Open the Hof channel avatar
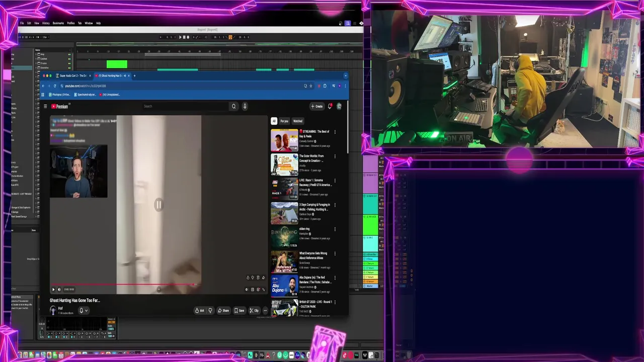The image size is (644, 362). coord(53,311)
